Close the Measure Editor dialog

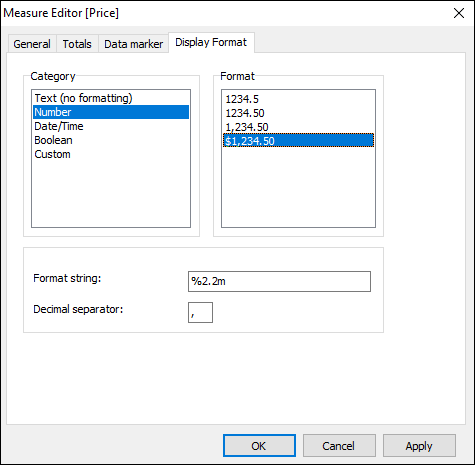459,13
